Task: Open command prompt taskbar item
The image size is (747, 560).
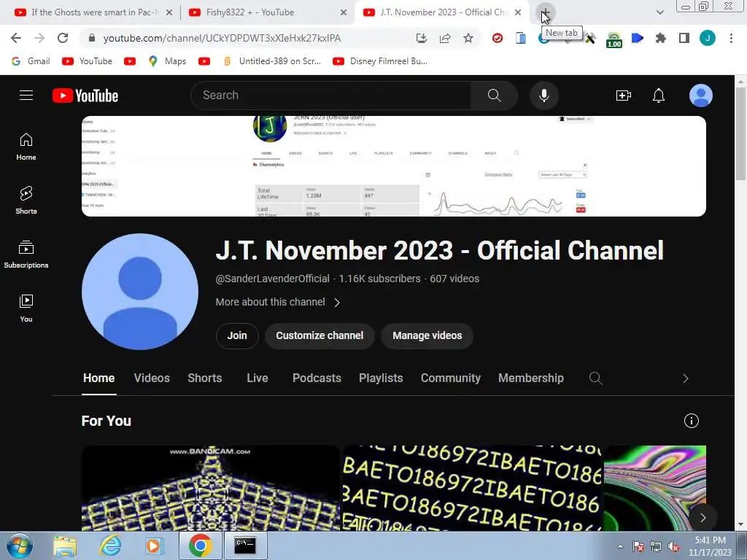Action: (245, 545)
